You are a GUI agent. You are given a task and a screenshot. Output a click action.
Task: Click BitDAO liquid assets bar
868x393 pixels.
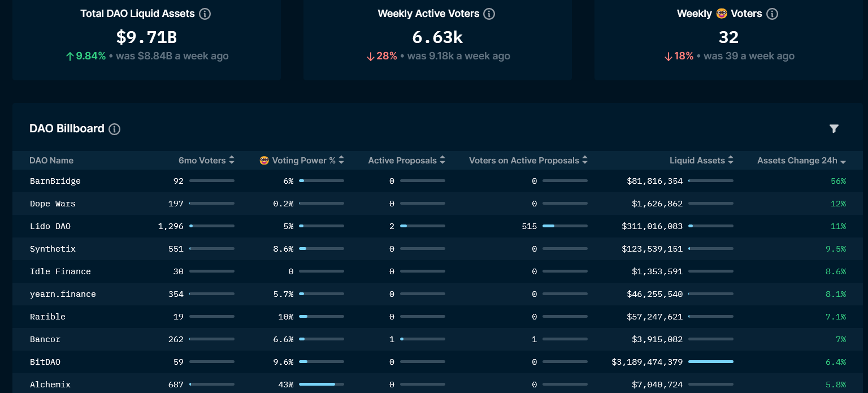(x=711, y=361)
